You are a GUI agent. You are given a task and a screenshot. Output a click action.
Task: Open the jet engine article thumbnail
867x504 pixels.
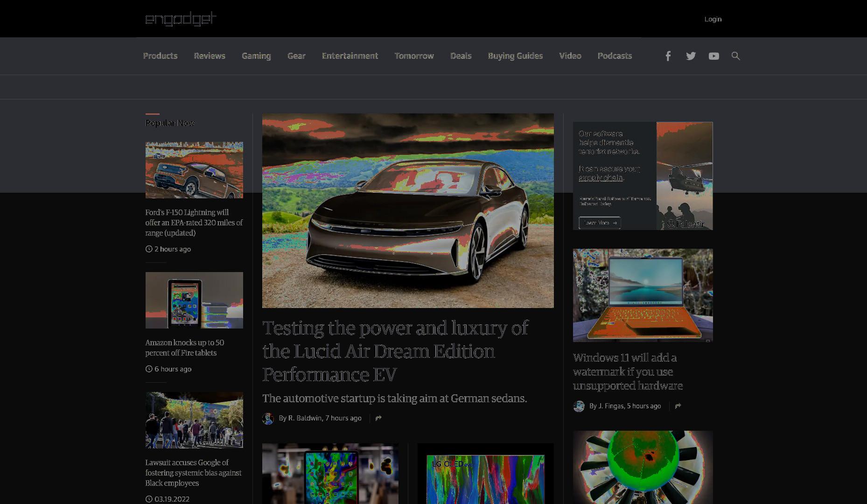[643, 467]
